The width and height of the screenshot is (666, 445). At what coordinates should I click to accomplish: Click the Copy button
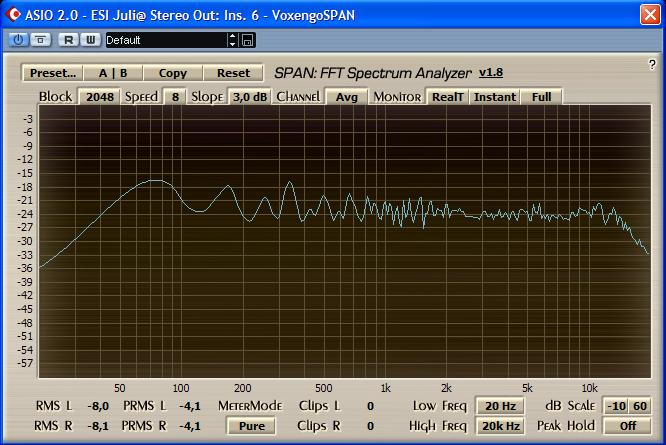pyautogui.click(x=173, y=73)
